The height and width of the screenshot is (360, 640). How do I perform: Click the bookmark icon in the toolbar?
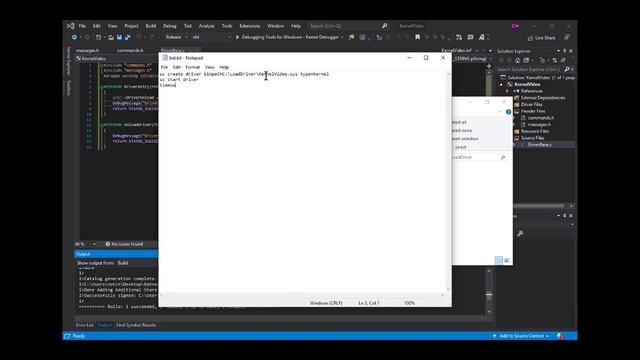pos(417,37)
